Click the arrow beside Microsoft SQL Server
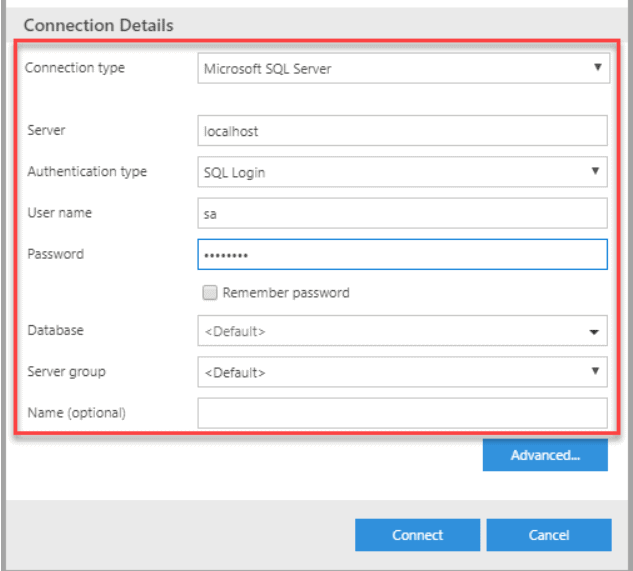Image resolution: width=633 pixels, height=571 pixels. pyautogui.click(x=597, y=68)
